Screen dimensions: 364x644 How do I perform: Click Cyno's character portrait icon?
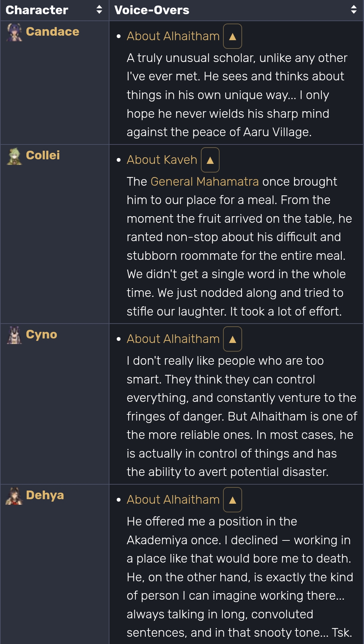15,335
